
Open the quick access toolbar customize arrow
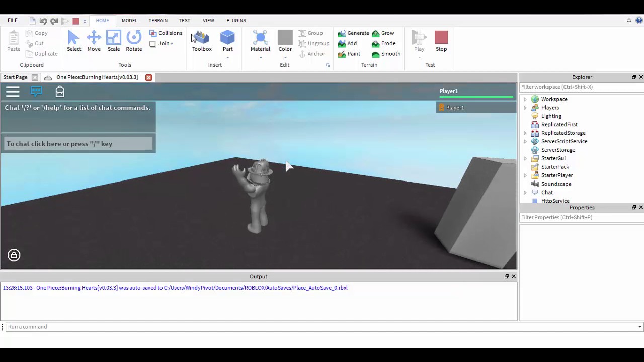click(85, 21)
